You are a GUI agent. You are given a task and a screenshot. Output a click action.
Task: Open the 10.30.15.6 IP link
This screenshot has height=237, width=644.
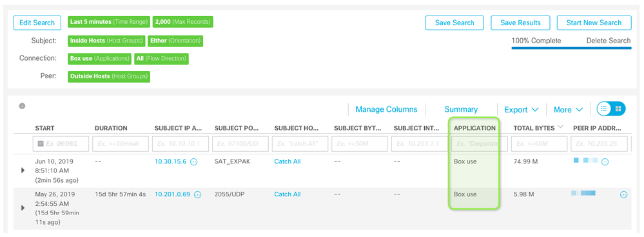tap(170, 161)
